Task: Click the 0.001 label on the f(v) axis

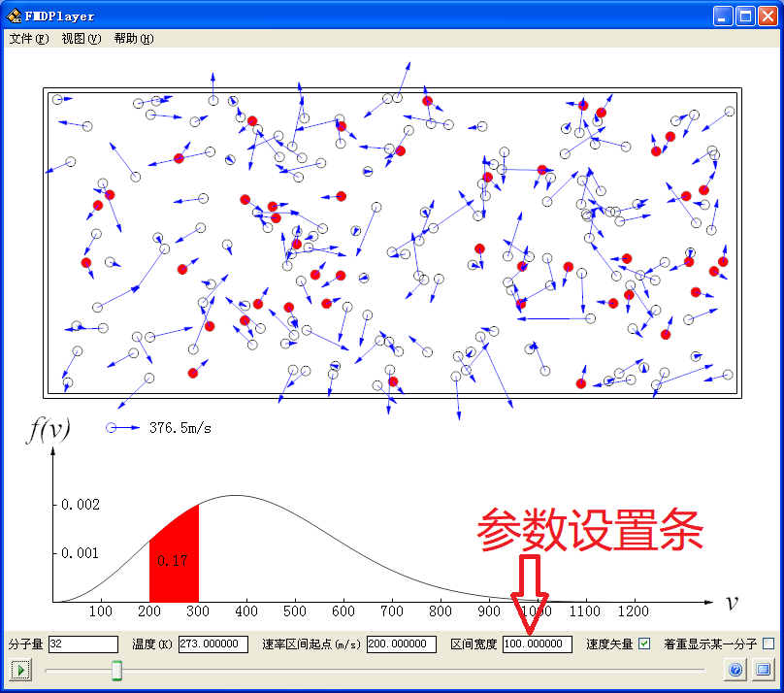Action: click(80, 553)
